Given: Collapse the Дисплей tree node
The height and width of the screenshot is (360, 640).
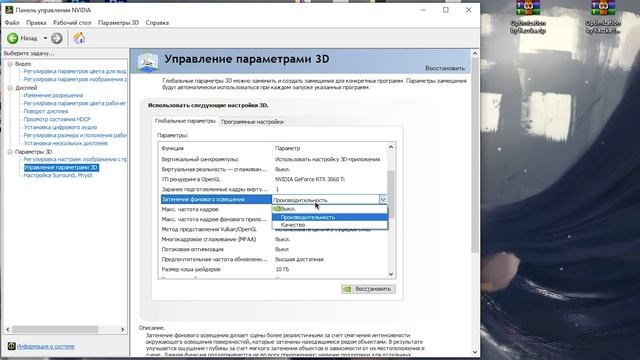Looking at the screenshot, I should tap(10, 88).
